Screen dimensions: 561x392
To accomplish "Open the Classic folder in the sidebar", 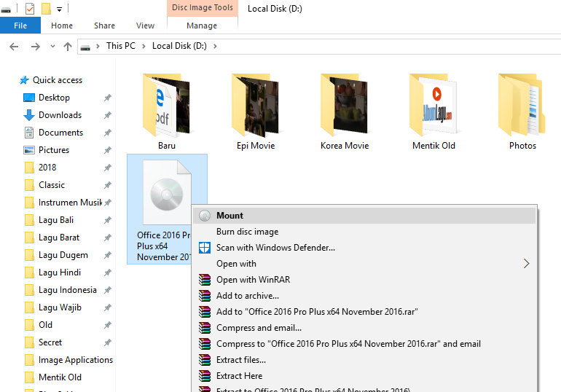I will click(x=52, y=185).
